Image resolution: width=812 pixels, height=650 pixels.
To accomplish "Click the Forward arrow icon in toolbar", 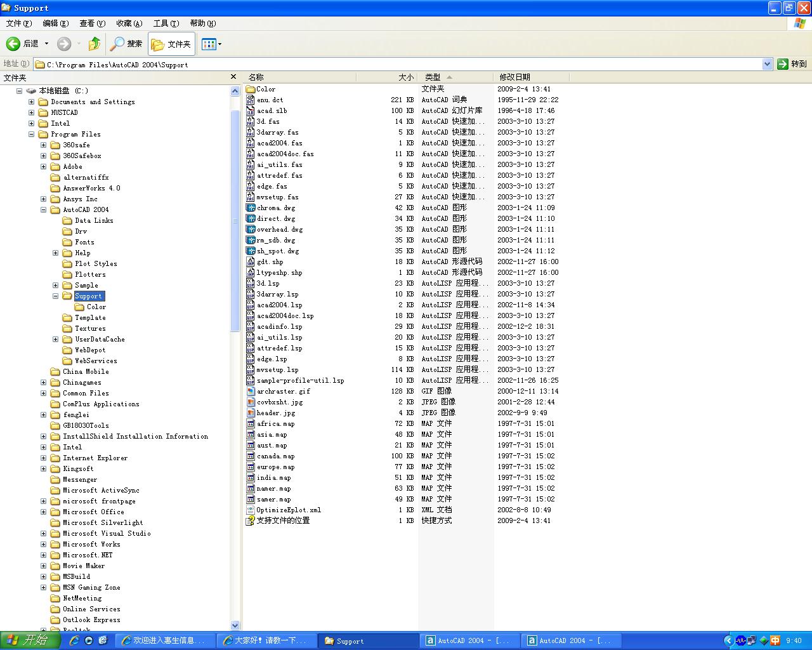I will (64, 44).
